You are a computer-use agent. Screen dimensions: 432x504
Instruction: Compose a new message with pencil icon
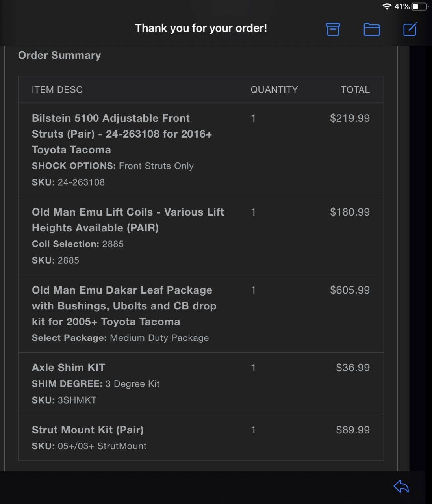[x=410, y=29]
